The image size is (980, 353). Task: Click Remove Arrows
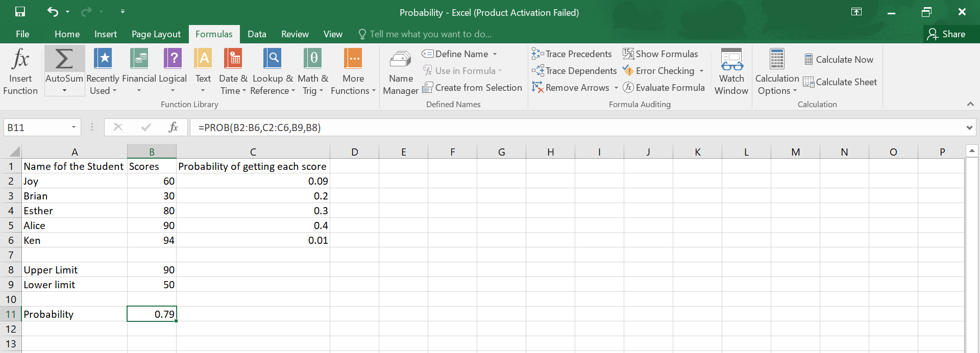571,88
